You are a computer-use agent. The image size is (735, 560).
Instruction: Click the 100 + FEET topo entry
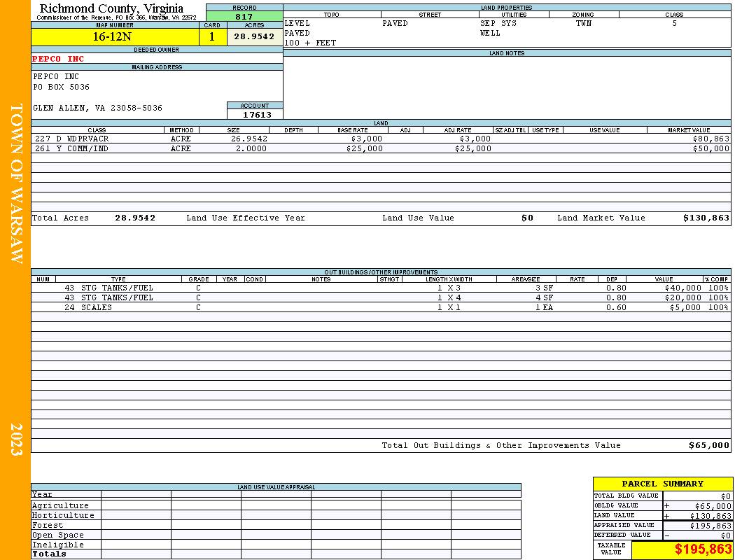click(x=310, y=43)
